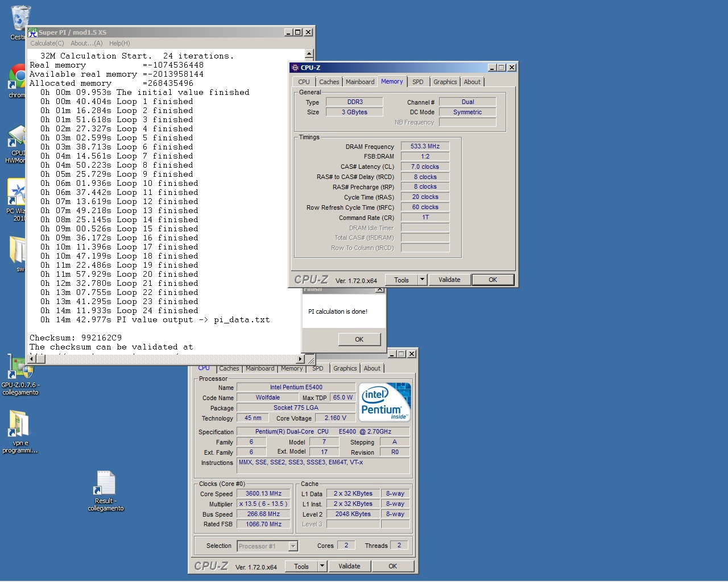Open the Calculate(C) menu in Super PI

[47, 43]
